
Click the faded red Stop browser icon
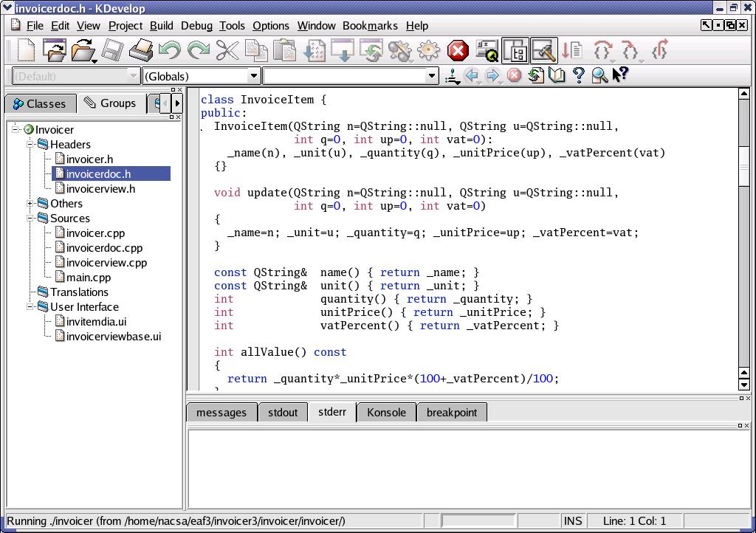[x=514, y=75]
